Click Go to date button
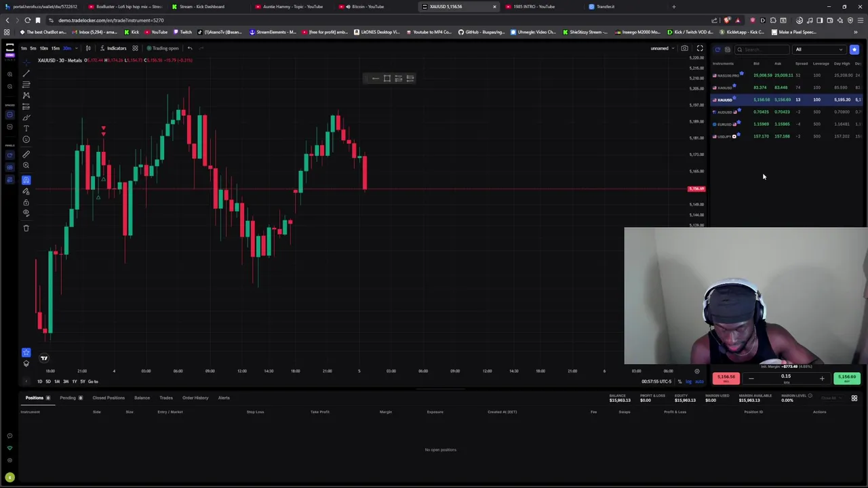 point(93,382)
